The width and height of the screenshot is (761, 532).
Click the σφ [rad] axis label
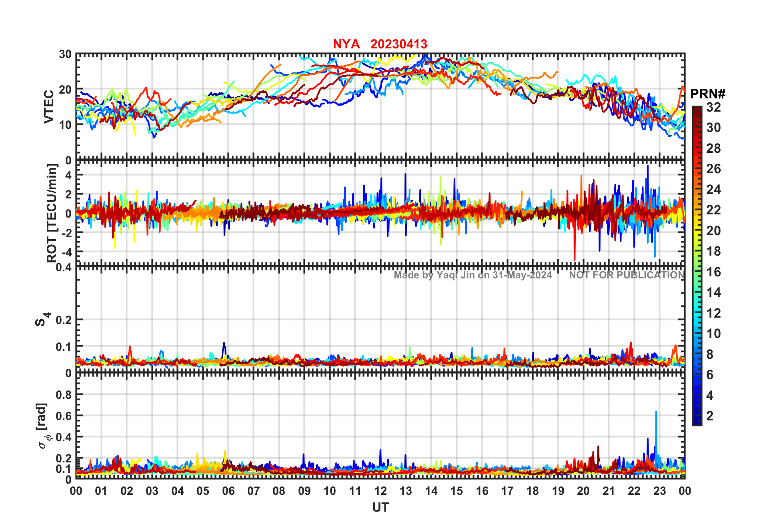[42, 426]
